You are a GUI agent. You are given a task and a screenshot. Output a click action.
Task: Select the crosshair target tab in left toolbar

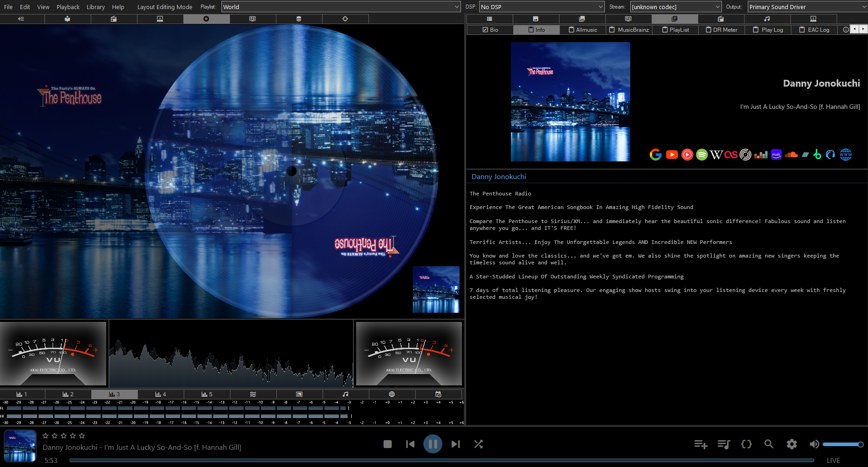(x=345, y=19)
